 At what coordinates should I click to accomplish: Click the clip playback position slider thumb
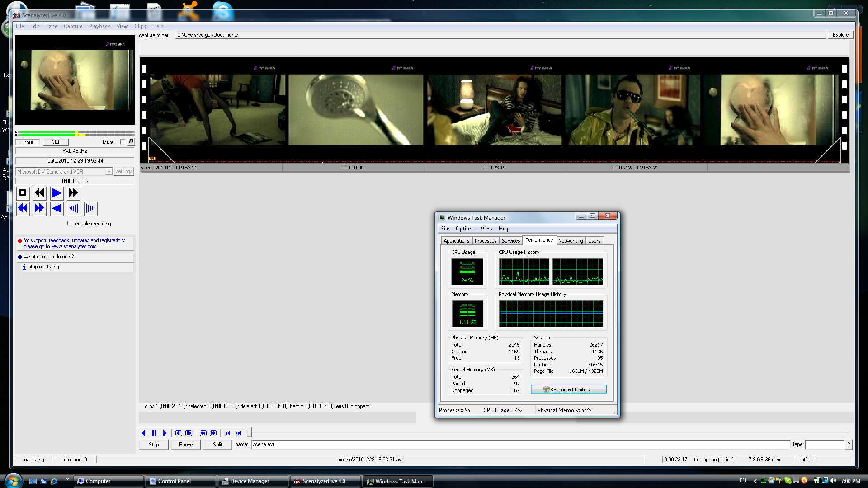pos(249,433)
